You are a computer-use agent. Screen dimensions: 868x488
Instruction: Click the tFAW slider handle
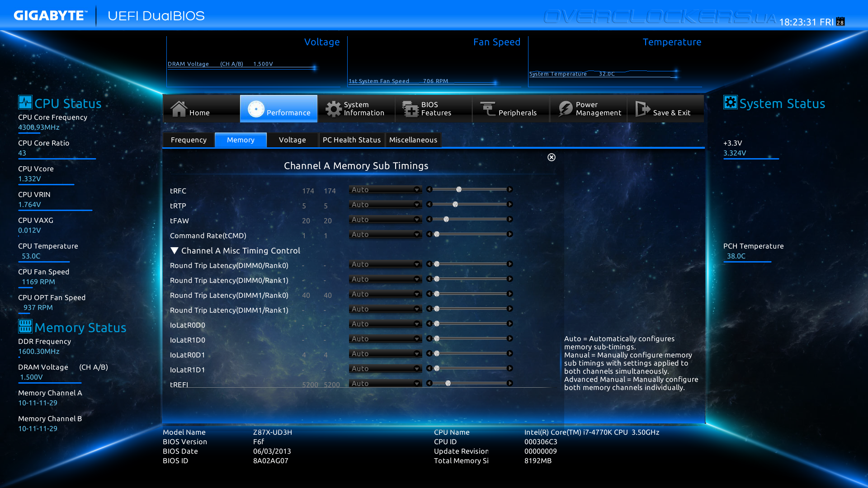click(x=446, y=219)
